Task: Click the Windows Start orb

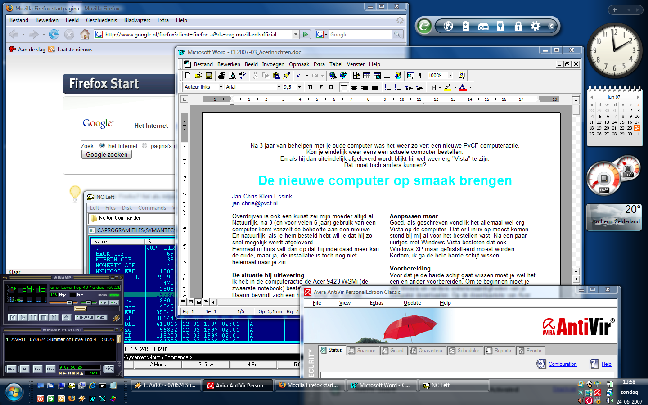Action: (14, 392)
